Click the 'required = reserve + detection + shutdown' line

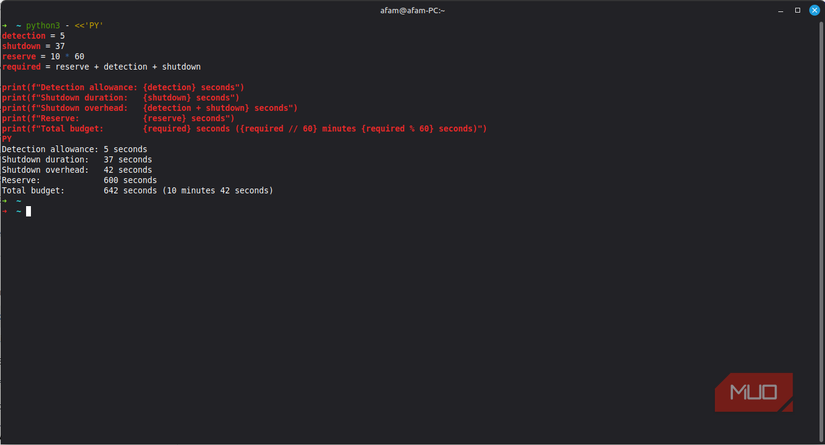click(x=101, y=67)
